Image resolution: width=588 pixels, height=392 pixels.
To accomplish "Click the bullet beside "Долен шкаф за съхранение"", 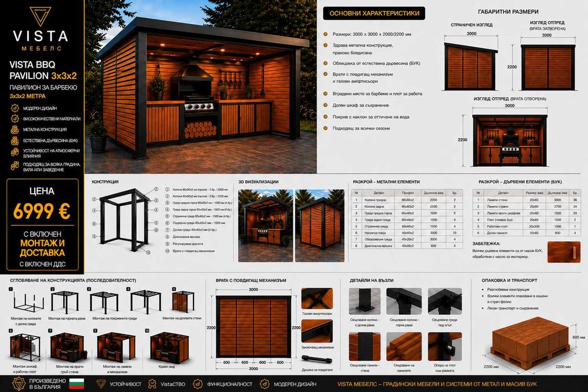I will tap(326, 105).
